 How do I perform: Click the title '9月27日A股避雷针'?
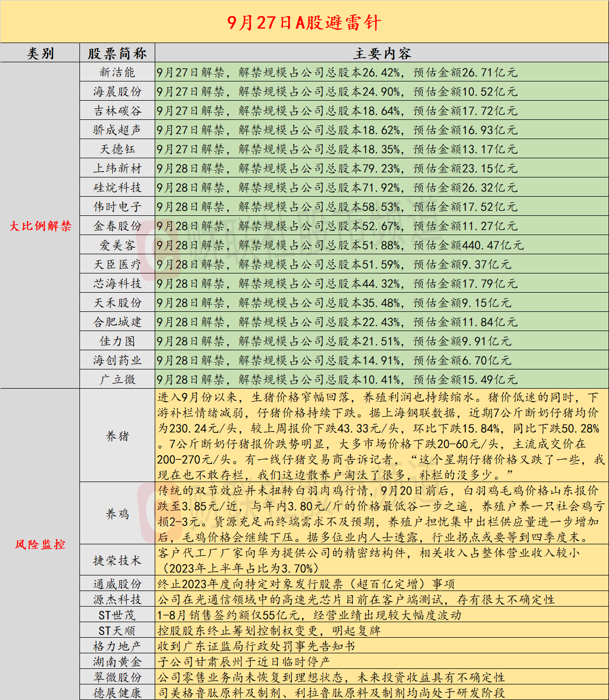tap(304, 22)
